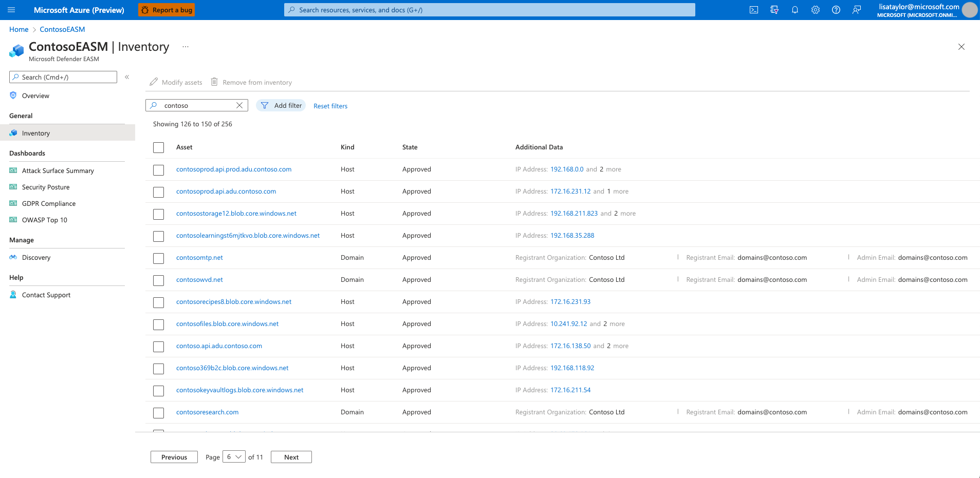Open Attack Surface Summary dashboard
This screenshot has height=478, width=980.
click(x=58, y=170)
